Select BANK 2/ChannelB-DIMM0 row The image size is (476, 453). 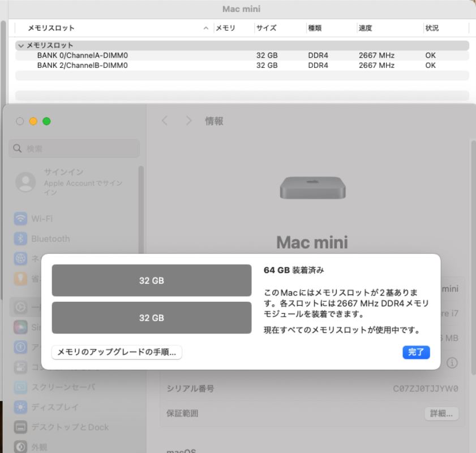pos(242,65)
